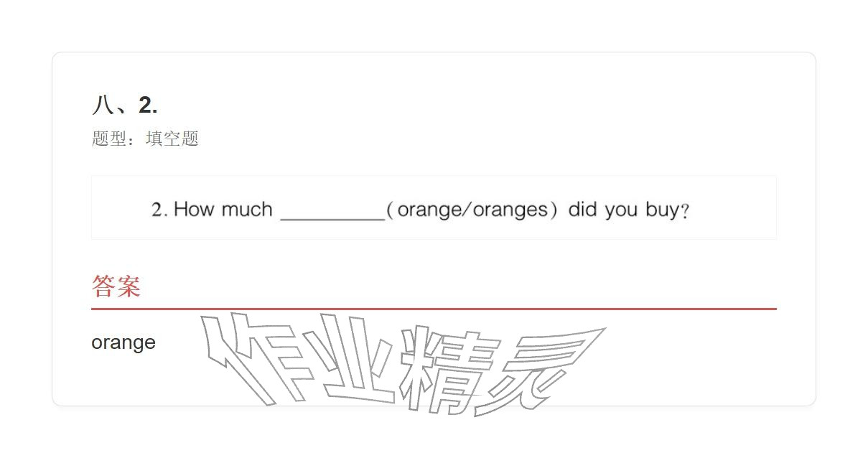Click the word "orange" before the slash
Image resolution: width=868 pixels, height=458 pixels.
click(x=430, y=210)
